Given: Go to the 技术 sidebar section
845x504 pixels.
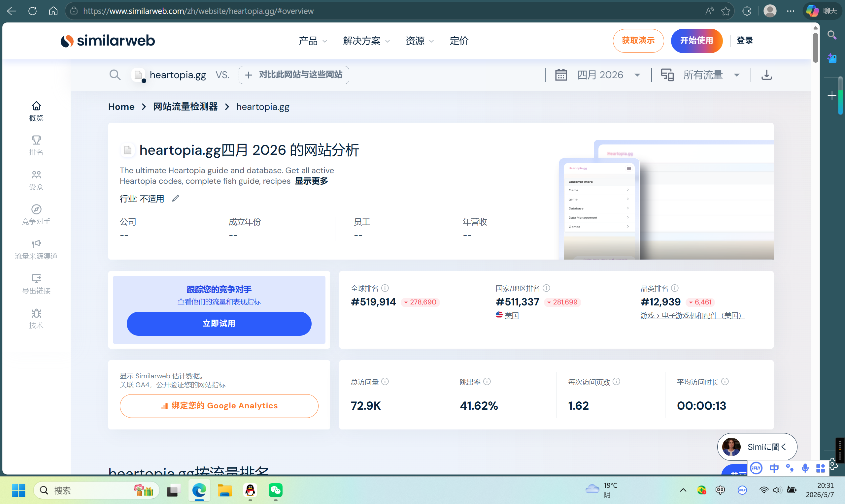Looking at the screenshot, I should (36, 319).
